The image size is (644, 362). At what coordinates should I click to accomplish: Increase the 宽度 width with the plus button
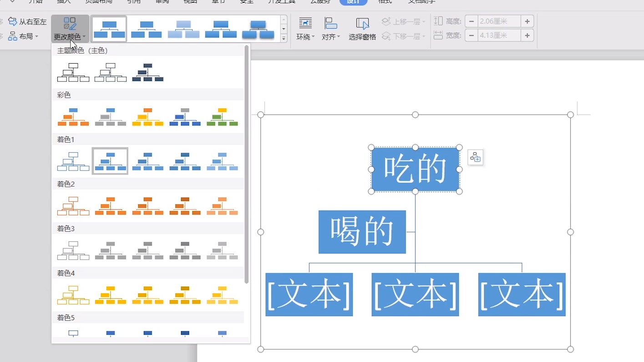[527, 35]
